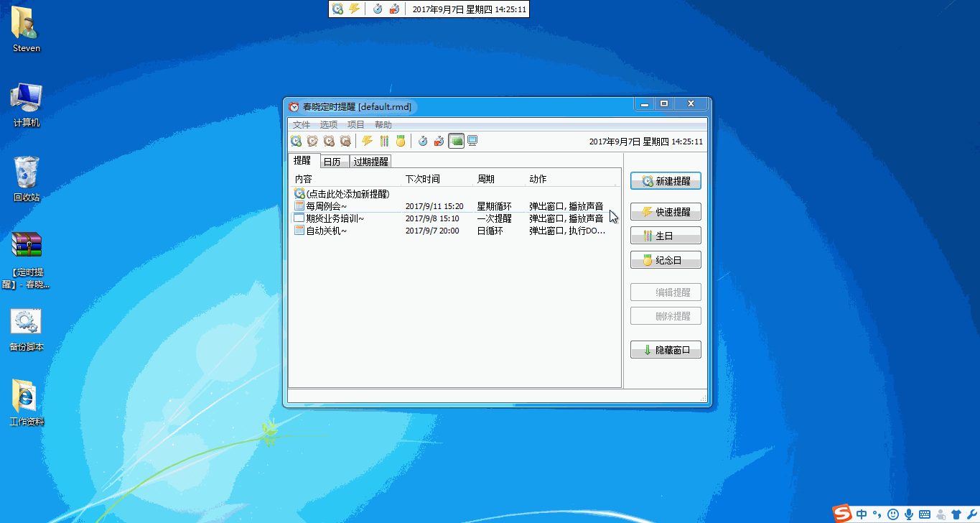
Task: Click the 【定时提醒】 WinRAR archive desktop icon
Action: [x=27, y=260]
